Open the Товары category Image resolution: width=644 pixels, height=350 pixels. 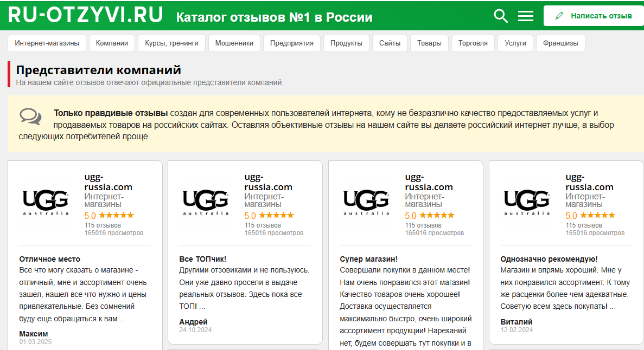coord(429,43)
